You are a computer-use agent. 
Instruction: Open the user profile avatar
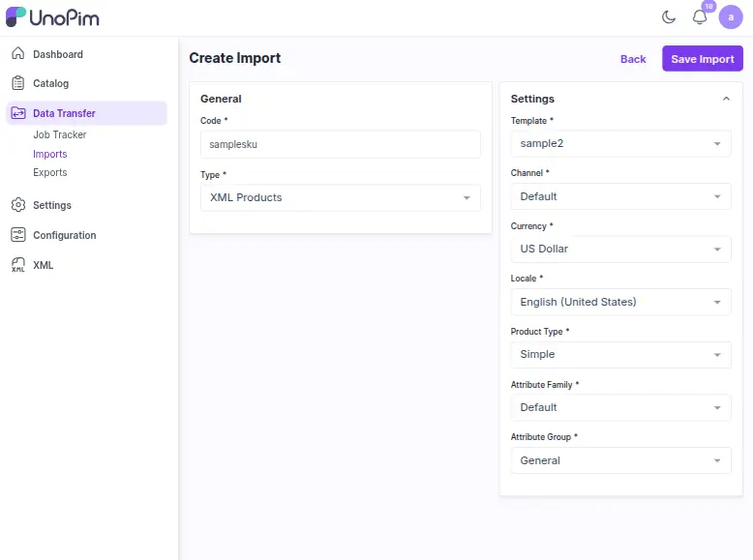click(731, 16)
